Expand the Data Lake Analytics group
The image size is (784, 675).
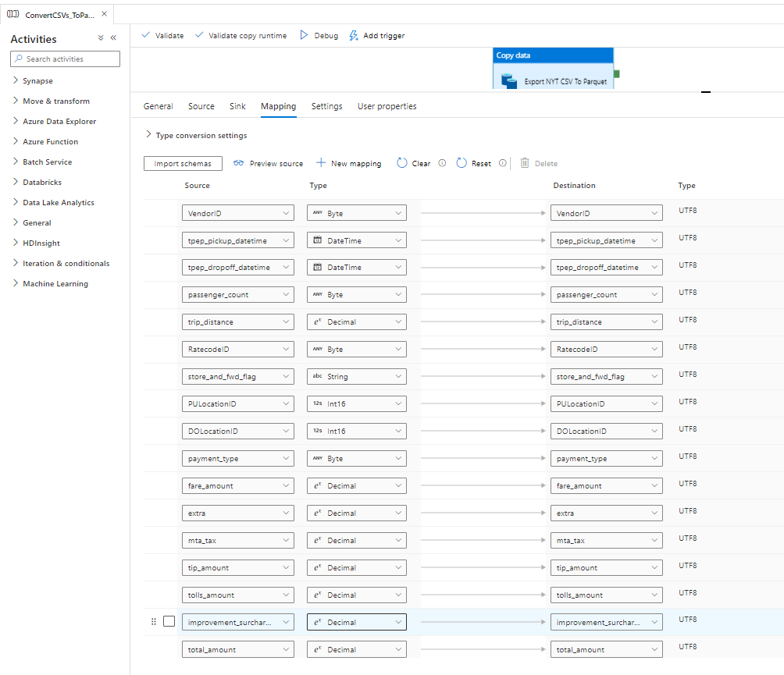15,202
